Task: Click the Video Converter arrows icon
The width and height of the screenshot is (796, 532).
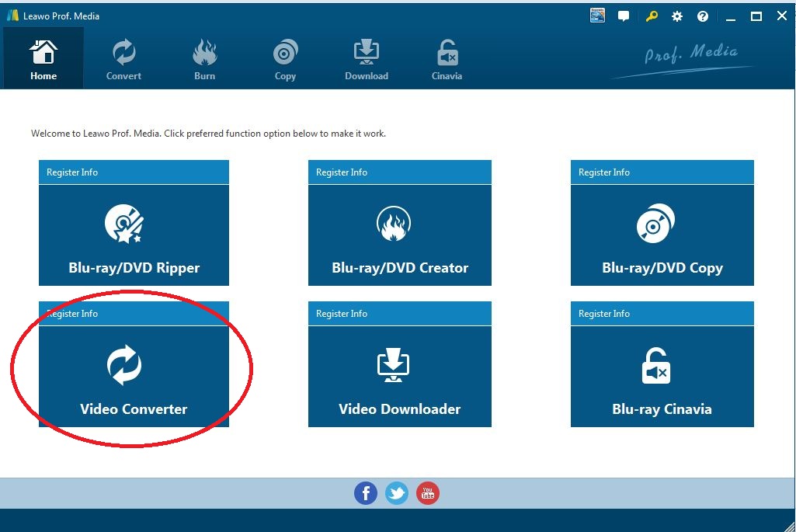Action: (124, 365)
